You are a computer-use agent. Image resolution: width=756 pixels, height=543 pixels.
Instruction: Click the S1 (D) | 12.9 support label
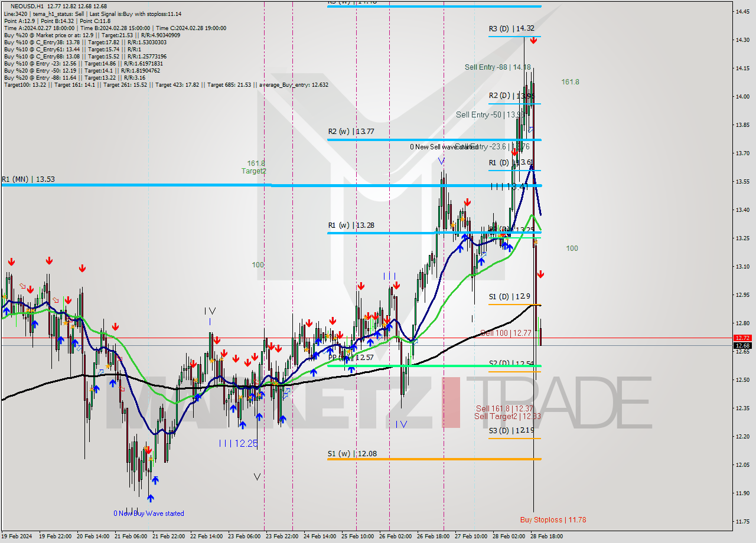point(510,296)
